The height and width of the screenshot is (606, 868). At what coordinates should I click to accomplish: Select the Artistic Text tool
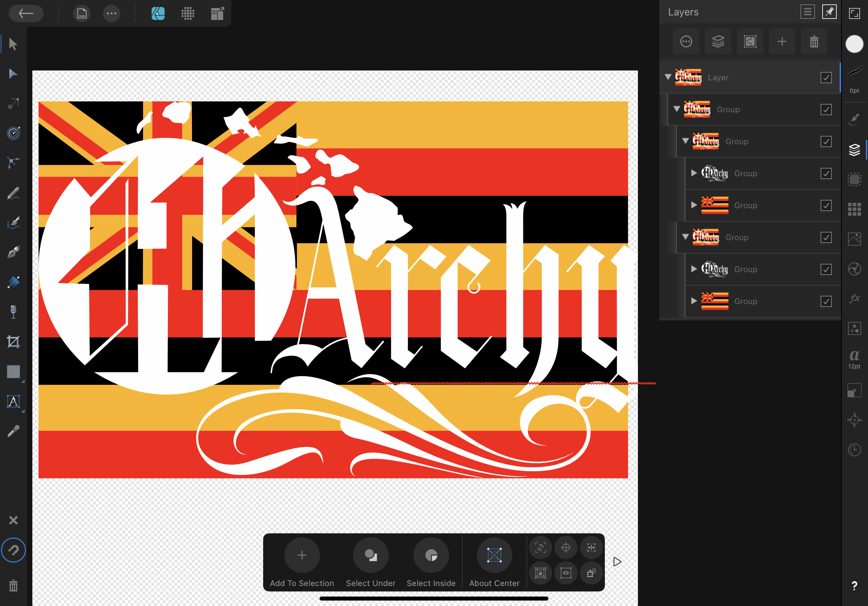click(13, 401)
